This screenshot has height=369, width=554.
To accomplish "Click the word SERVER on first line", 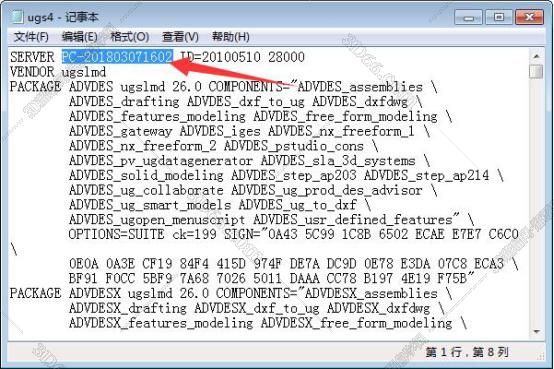I will point(32,57).
